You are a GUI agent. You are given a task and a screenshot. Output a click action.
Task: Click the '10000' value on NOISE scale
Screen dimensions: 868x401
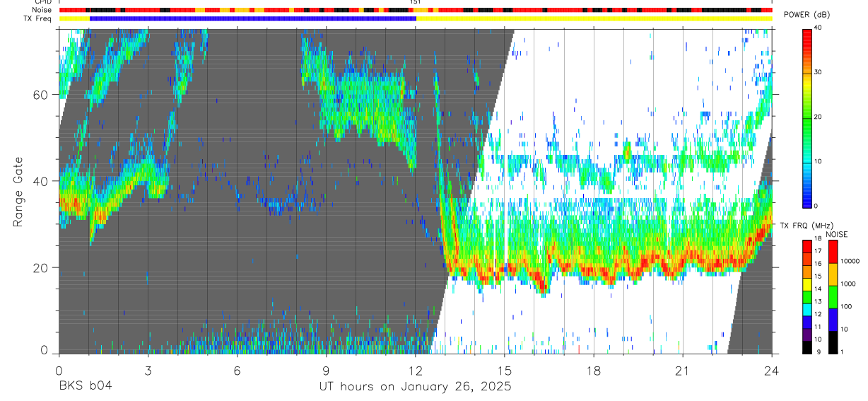tap(851, 261)
